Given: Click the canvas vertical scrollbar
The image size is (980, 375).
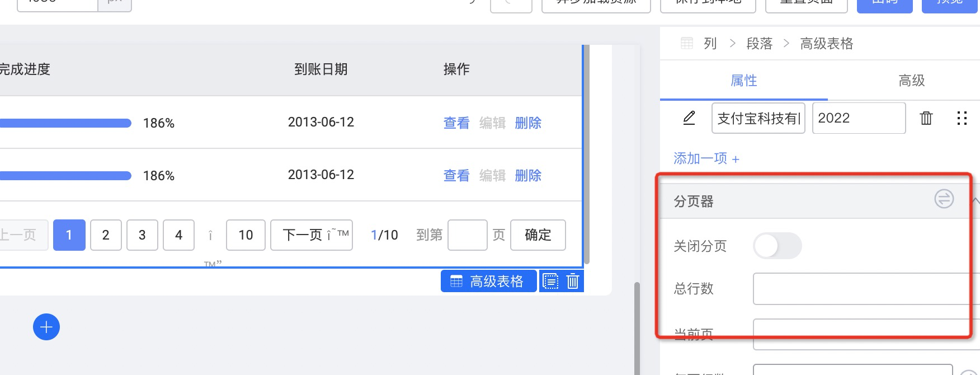Looking at the screenshot, I should 637,328.
